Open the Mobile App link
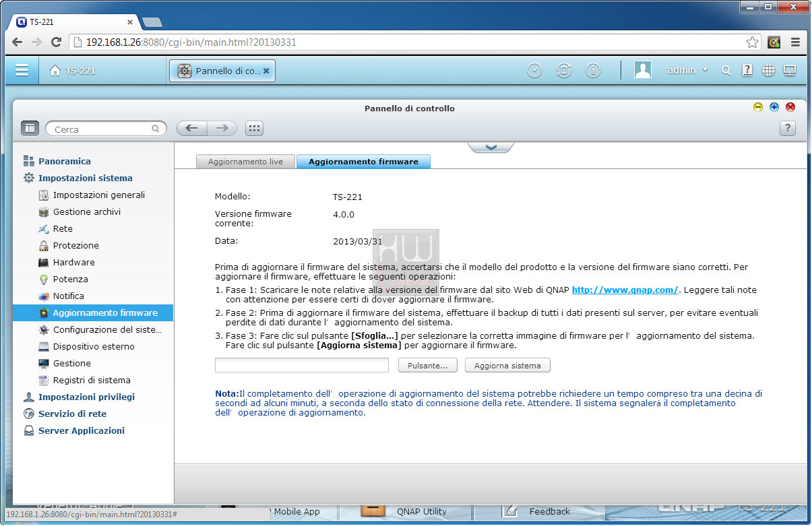The image size is (812, 526). [296, 511]
